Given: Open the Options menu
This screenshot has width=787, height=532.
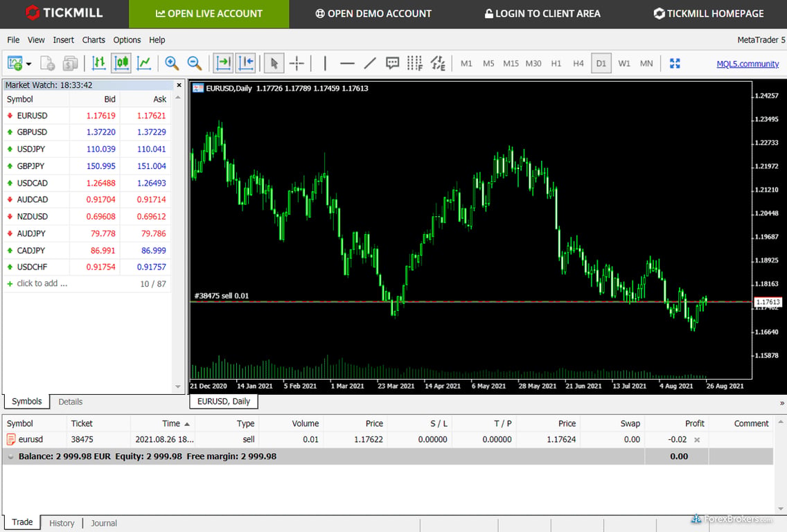Looking at the screenshot, I should point(127,39).
